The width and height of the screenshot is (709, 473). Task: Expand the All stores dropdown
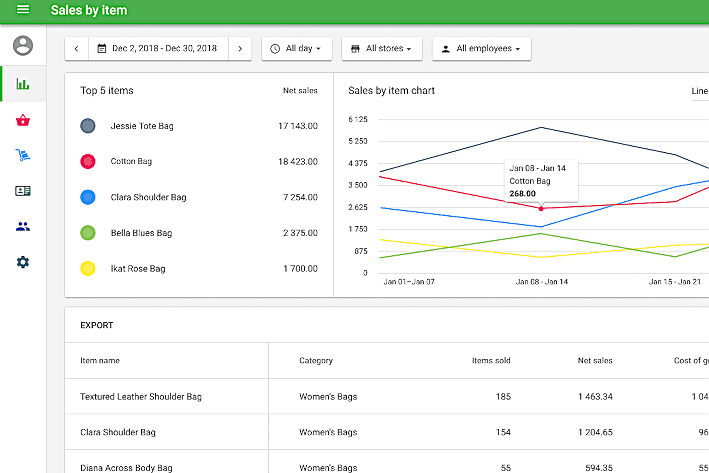click(382, 49)
